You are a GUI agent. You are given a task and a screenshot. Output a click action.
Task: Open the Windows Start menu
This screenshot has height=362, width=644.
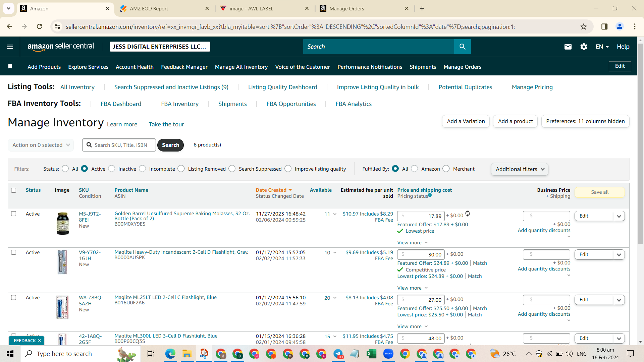point(10,354)
